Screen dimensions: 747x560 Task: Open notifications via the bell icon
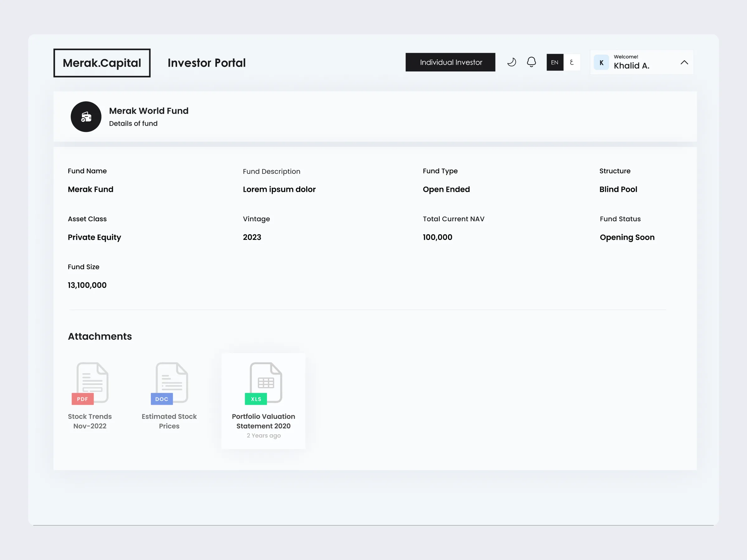(531, 62)
